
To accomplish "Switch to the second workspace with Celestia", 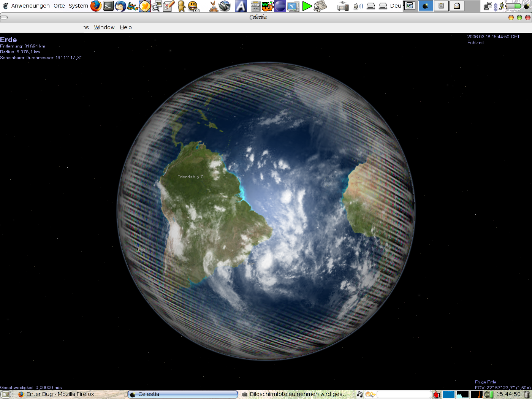I will 426,6.
